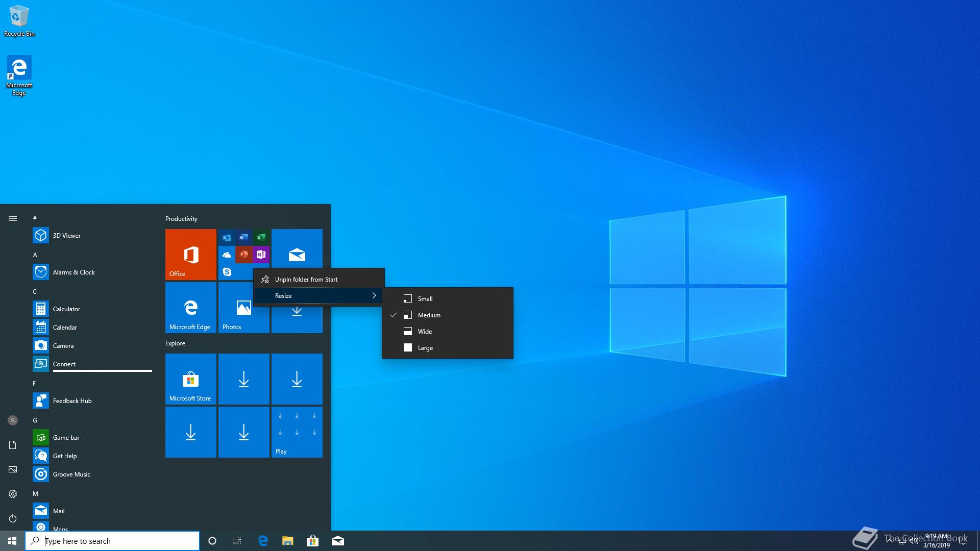Open Get Help app
The image size is (980, 551).
pyautogui.click(x=92, y=456)
